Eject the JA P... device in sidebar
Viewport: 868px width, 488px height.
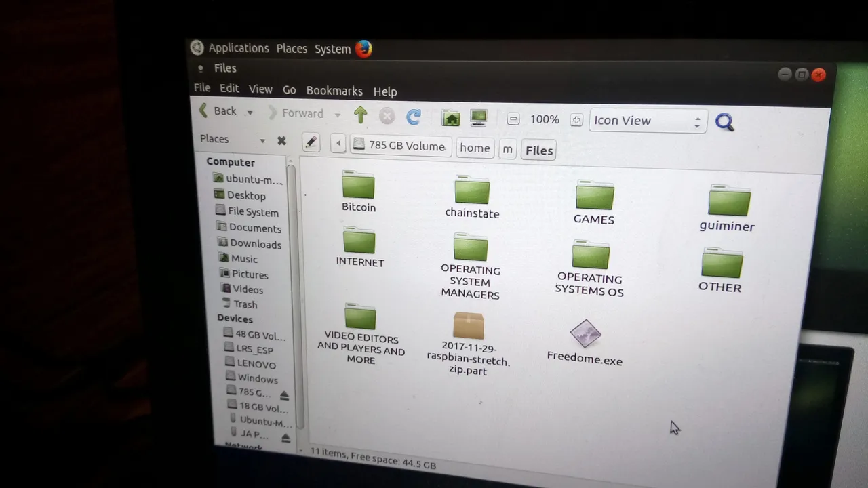285,438
